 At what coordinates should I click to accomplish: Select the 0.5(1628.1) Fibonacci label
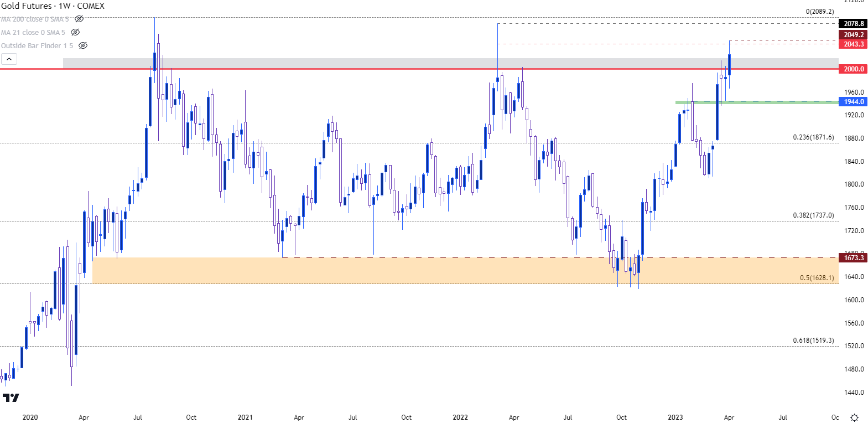817,277
